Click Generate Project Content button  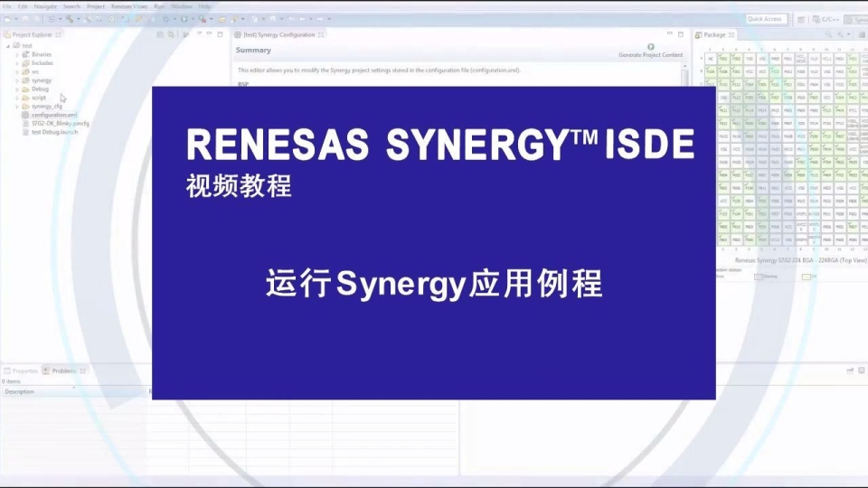(650, 51)
